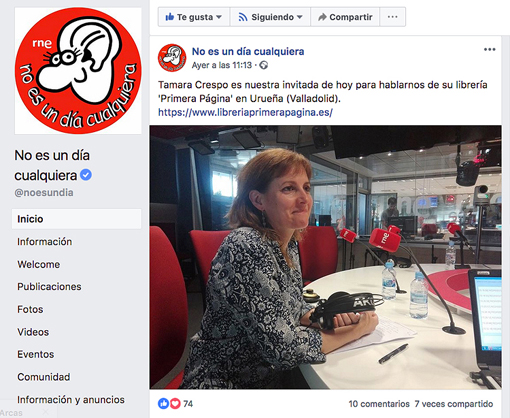The height and width of the screenshot is (418, 510).
Task: Click the red heart reaction icon
Action: [x=175, y=404]
